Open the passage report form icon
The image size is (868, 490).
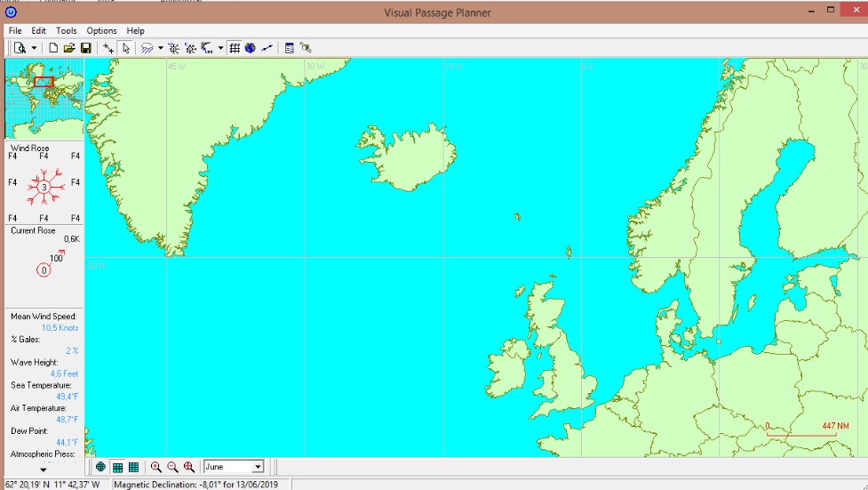tap(289, 48)
